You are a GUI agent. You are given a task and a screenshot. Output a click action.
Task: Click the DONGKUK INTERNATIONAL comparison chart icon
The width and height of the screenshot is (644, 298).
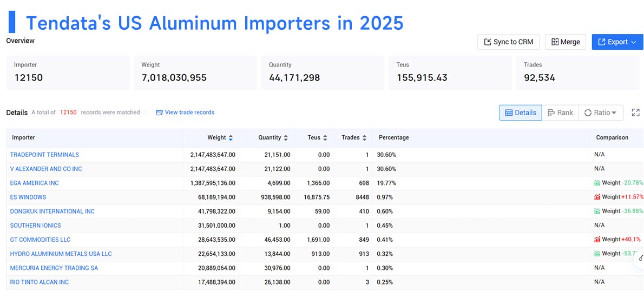click(597, 211)
